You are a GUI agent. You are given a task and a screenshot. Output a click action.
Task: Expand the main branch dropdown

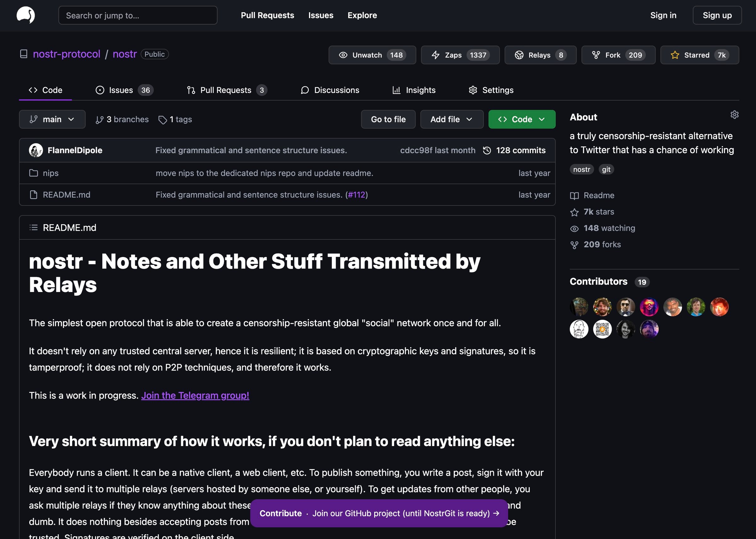[52, 119]
